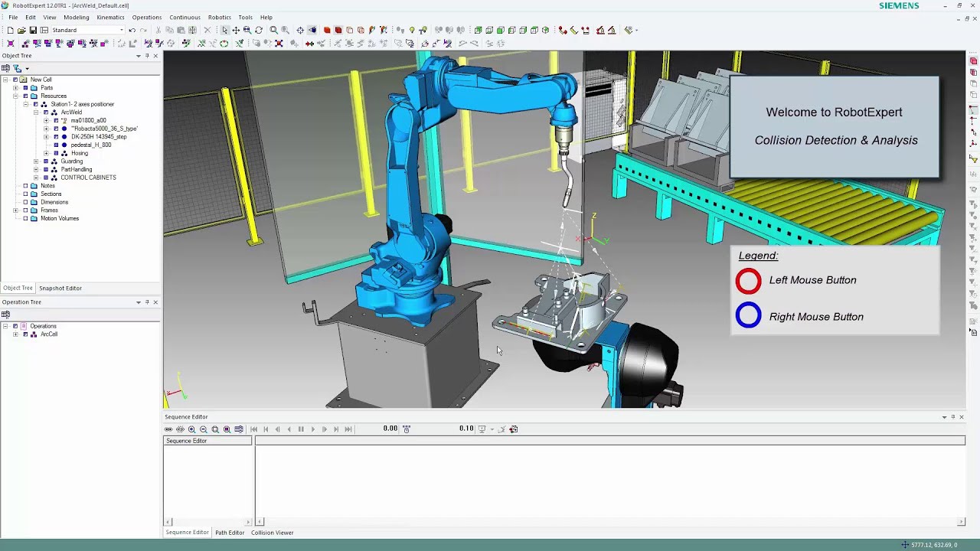Close the Sequence Editor panel
980x551 pixels.
pyautogui.click(x=962, y=417)
